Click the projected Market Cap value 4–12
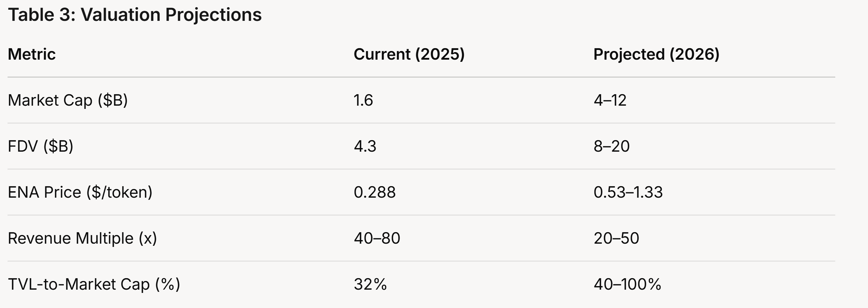This screenshot has width=868, height=308. click(610, 100)
